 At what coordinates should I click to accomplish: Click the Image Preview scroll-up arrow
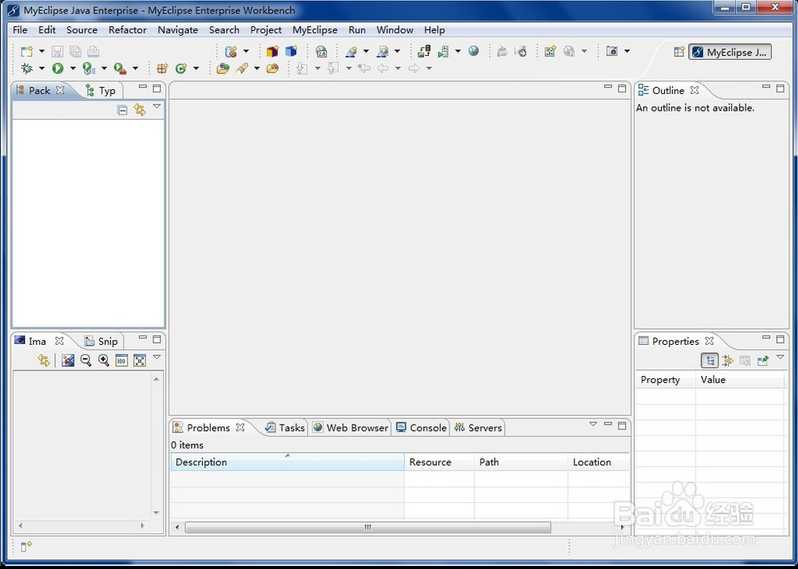(156, 380)
